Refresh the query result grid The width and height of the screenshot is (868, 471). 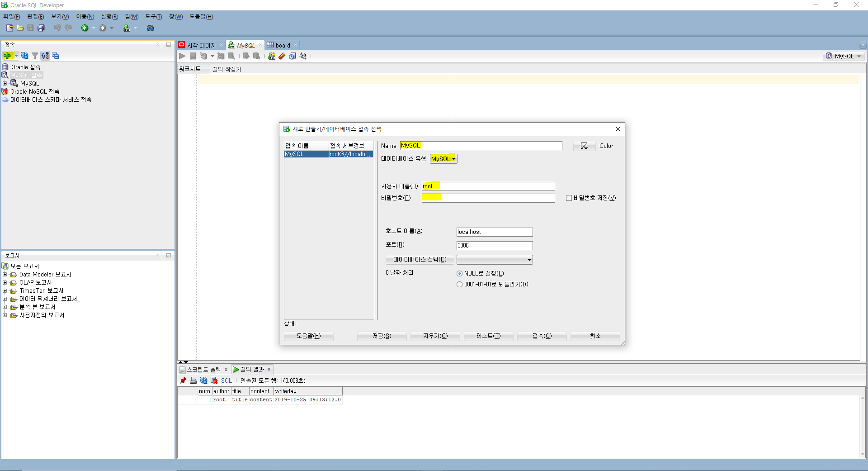click(x=204, y=381)
